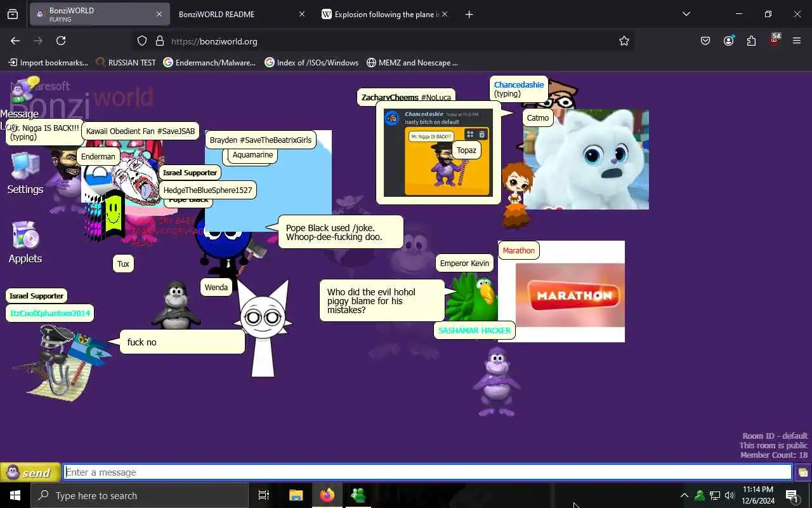Go back to previous page
The image size is (812, 508).
click(x=15, y=41)
